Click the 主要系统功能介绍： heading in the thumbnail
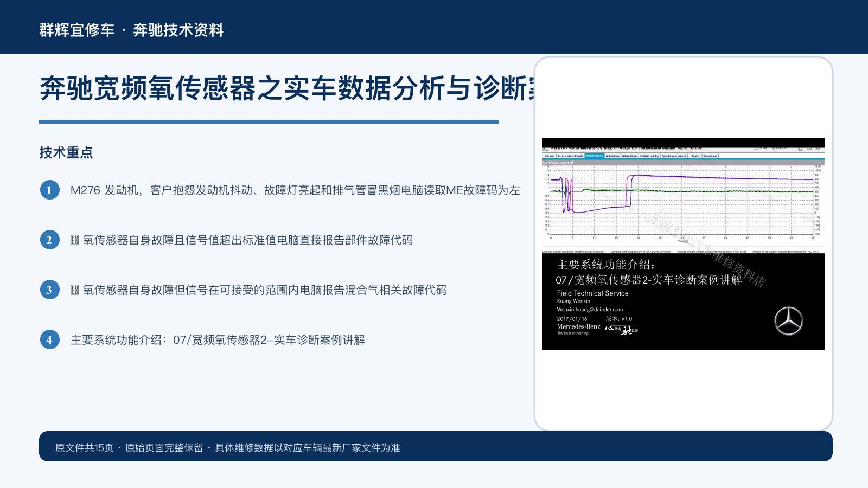The height and width of the screenshot is (488, 868). click(x=606, y=265)
